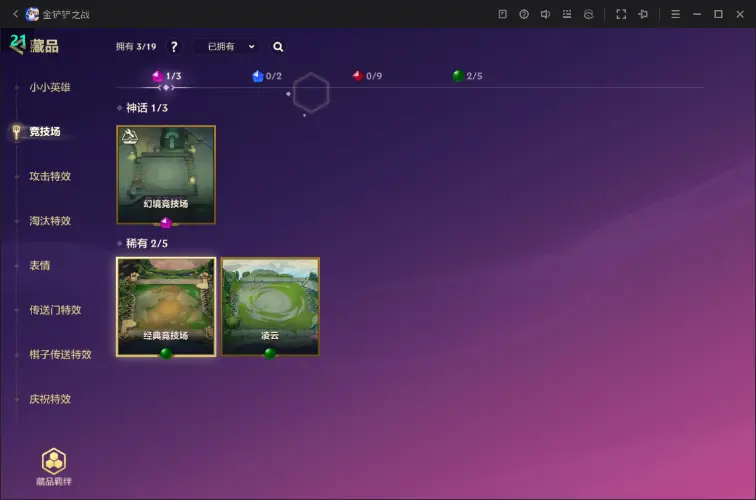Viewport: 756px width, 500px height.
Task: Open the 藏品羁绊 hexagon icon
Action: [x=54, y=461]
